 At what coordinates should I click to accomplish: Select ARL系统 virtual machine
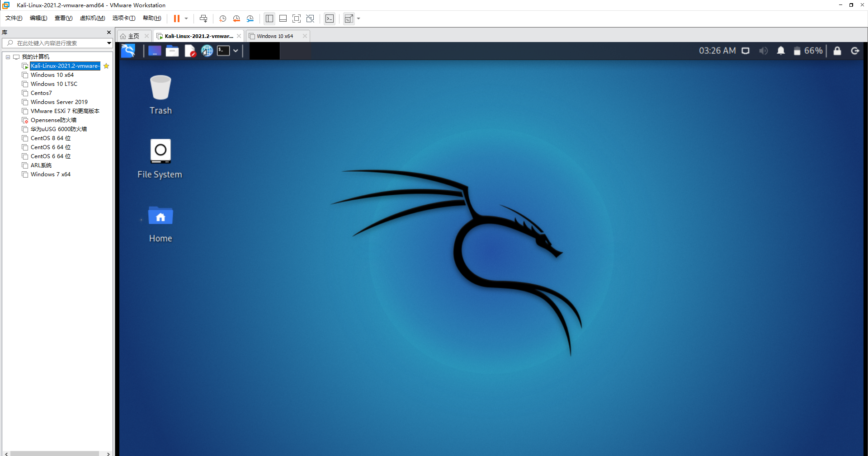click(41, 165)
